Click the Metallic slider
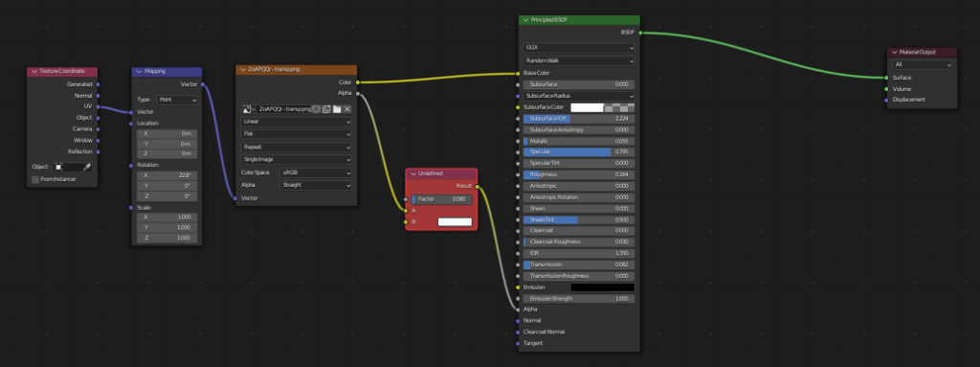The width and height of the screenshot is (980, 367). click(579, 141)
